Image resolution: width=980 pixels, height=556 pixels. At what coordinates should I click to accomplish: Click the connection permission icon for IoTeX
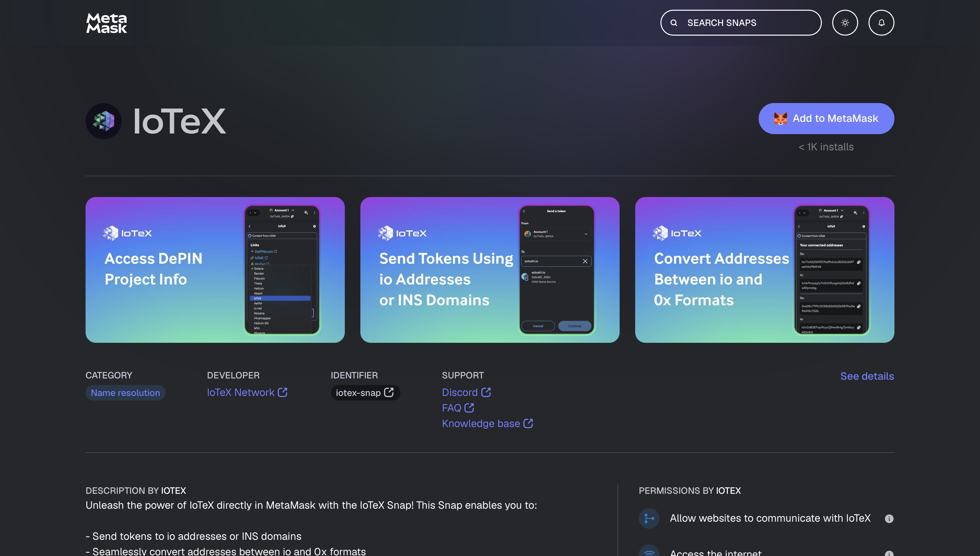(649, 518)
